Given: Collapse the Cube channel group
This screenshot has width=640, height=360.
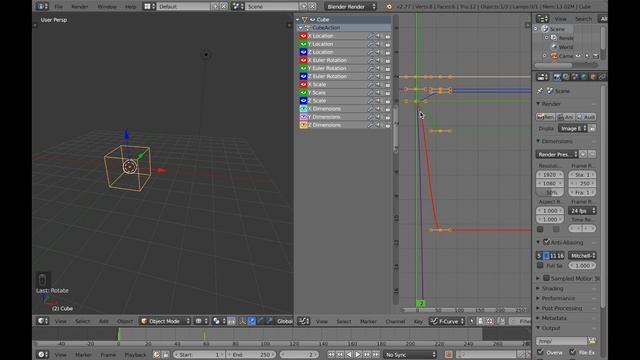Looking at the screenshot, I should 298,19.
